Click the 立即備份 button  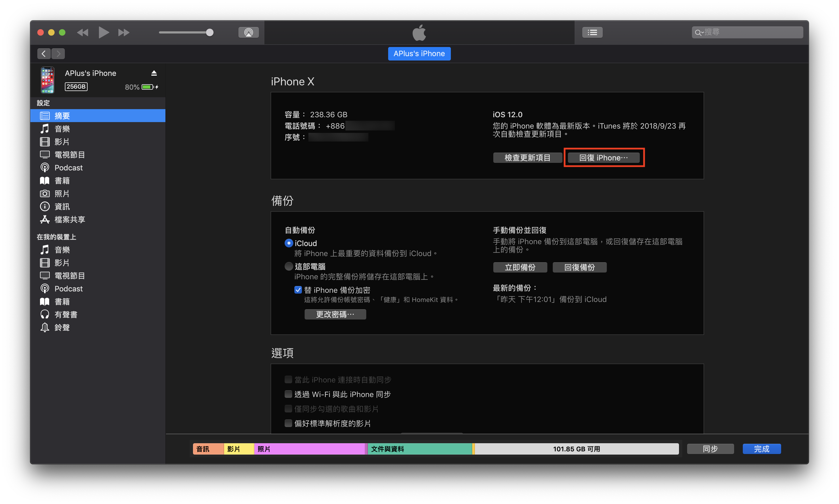pyautogui.click(x=520, y=267)
